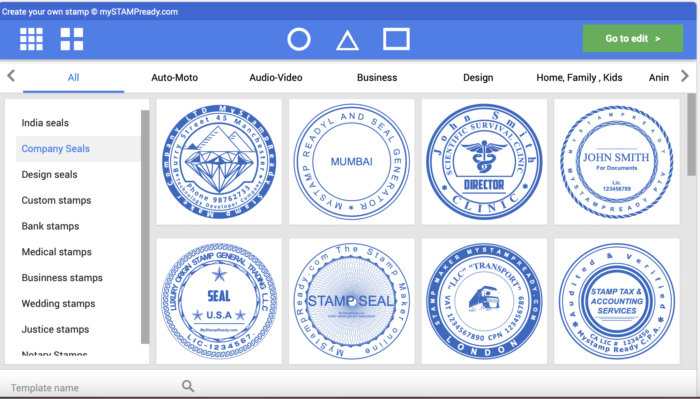Show previous categories with left arrow

coord(11,76)
